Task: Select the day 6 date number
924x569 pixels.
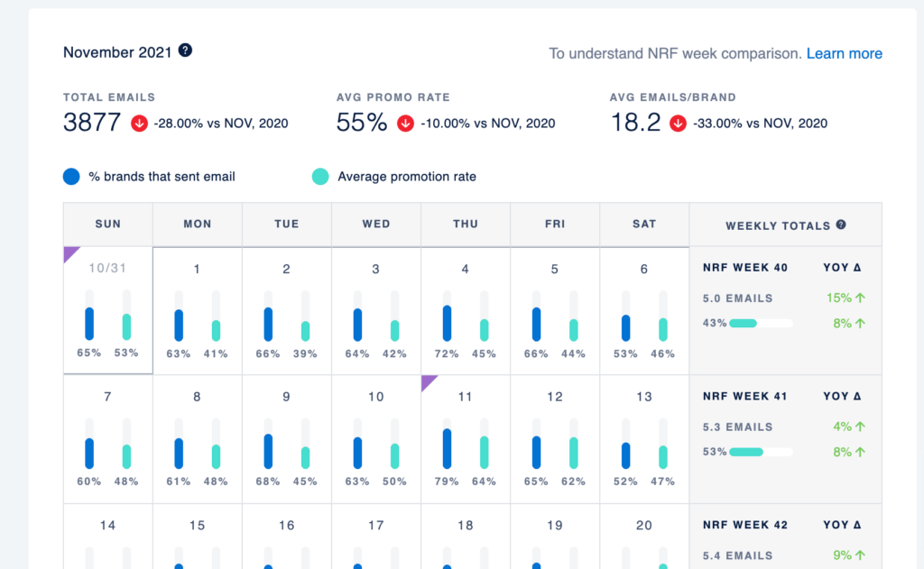Action: click(644, 270)
